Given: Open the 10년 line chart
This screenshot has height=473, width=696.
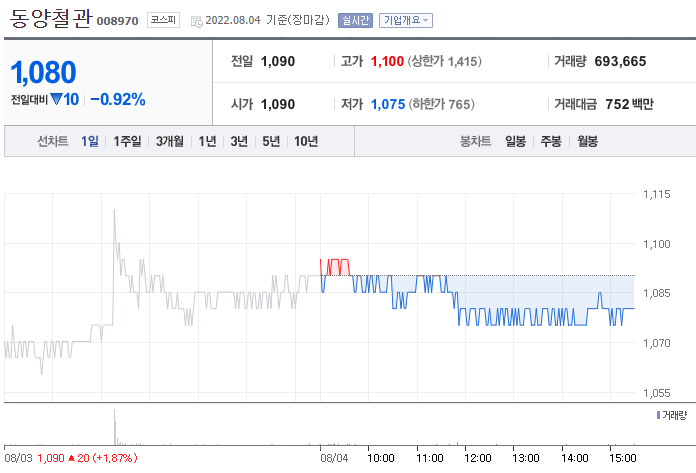Looking at the screenshot, I should tap(306, 141).
